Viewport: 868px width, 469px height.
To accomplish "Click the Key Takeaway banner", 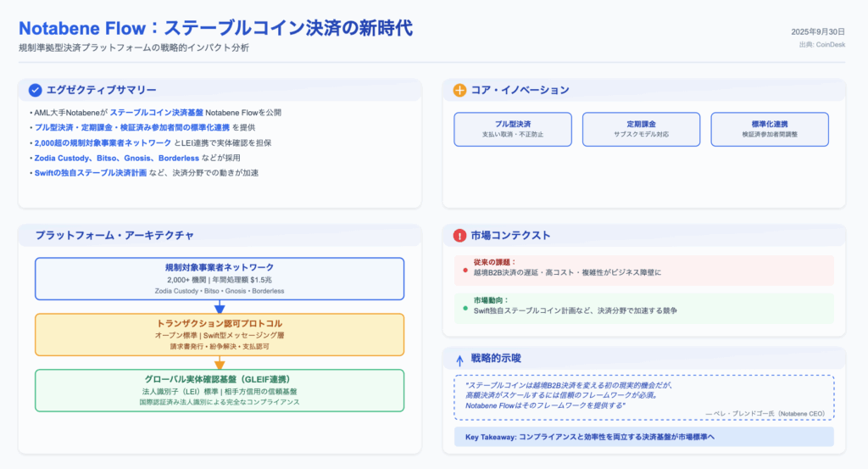I will point(643,437).
